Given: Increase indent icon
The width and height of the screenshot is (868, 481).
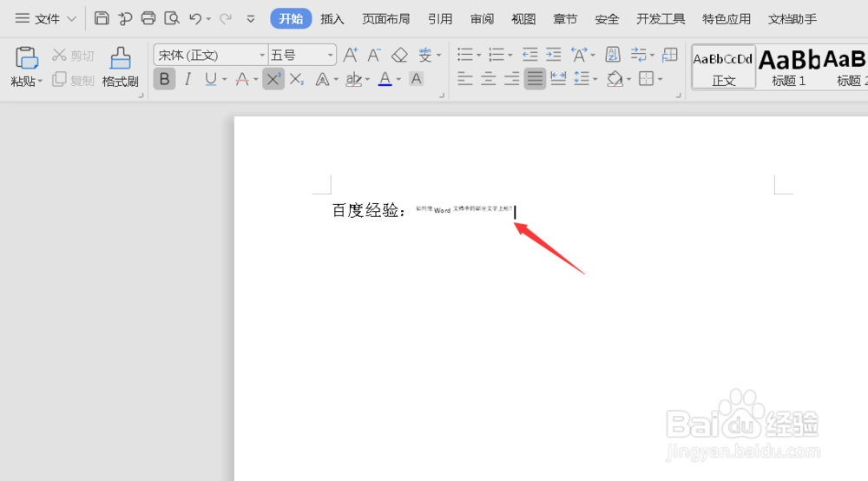Looking at the screenshot, I should point(554,54).
